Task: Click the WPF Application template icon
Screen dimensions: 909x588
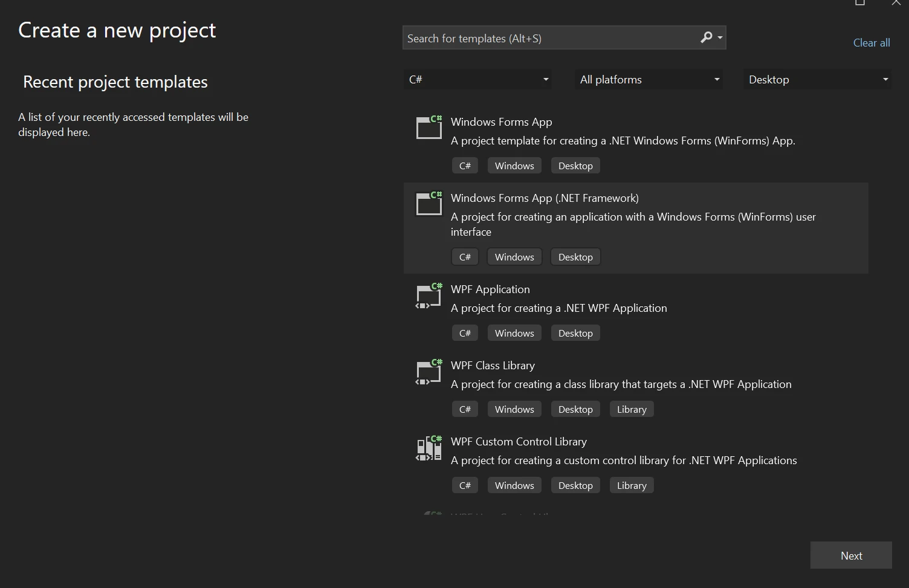Action: pos(429,296)
